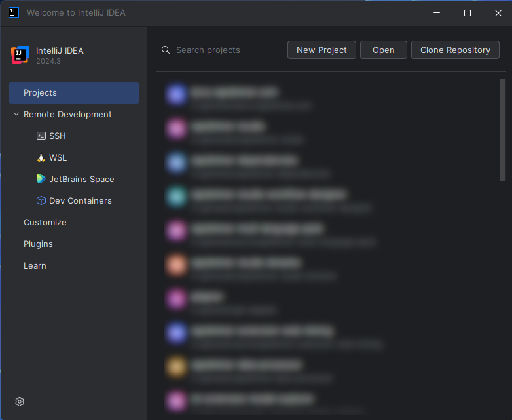Open the Learn section
Screen dimensions: 512x420
pos(35,266)
